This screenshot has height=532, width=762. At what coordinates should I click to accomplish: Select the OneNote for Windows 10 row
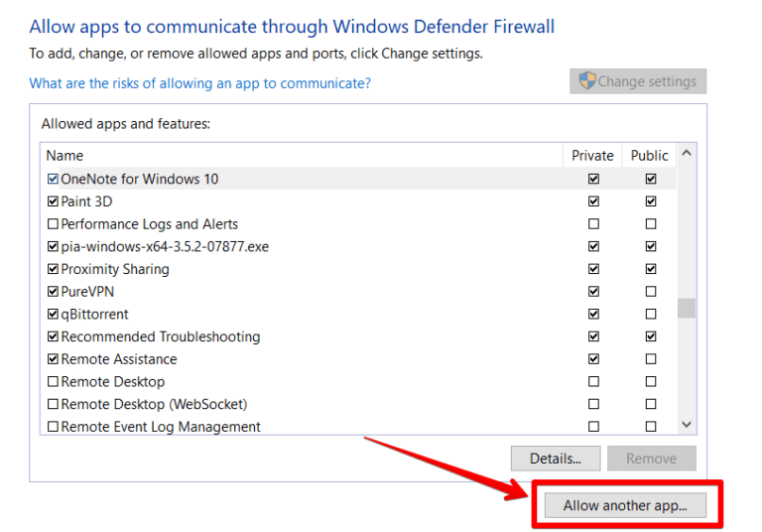[x=140, y=180]
